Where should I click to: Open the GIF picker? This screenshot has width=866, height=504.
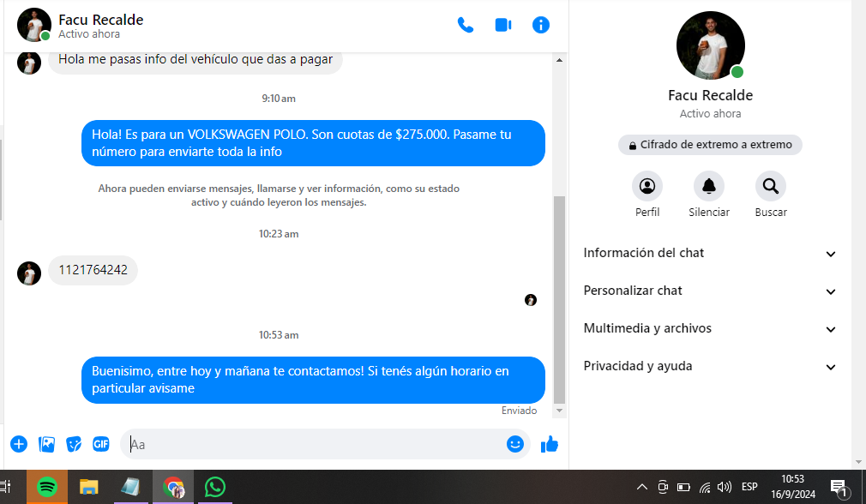(x=101, y=444)
